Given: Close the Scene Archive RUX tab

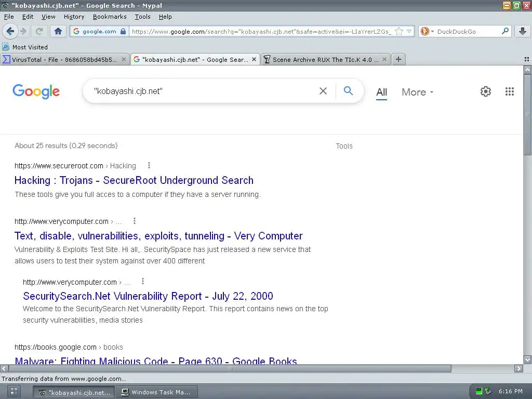Looking at the screenshot, I should (384, 59).
